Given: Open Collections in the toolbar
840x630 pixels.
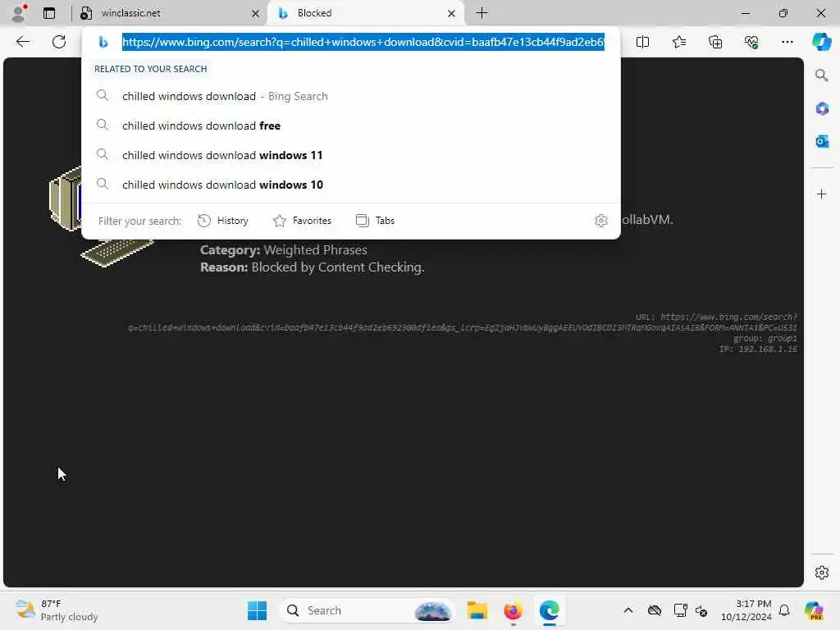Looking at the screenshot, I should tap(715, 42).
